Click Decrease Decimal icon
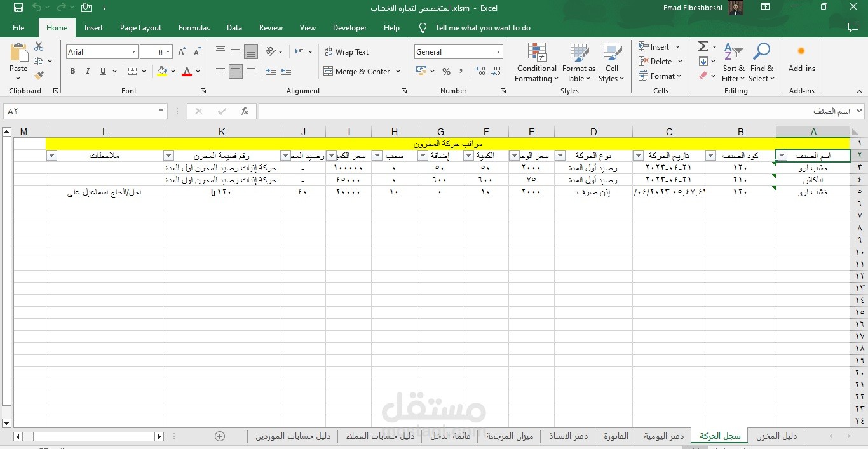This screenshot has height=449, width=868. click(496, 72)
